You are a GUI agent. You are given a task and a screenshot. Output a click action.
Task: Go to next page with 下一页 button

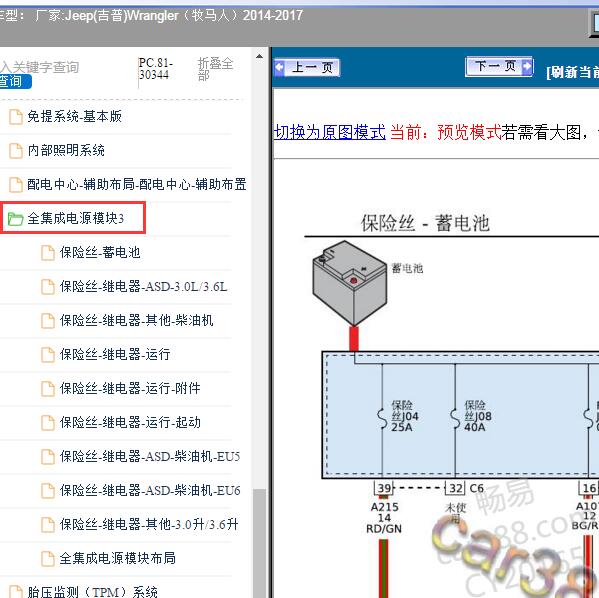coord(499,66)
